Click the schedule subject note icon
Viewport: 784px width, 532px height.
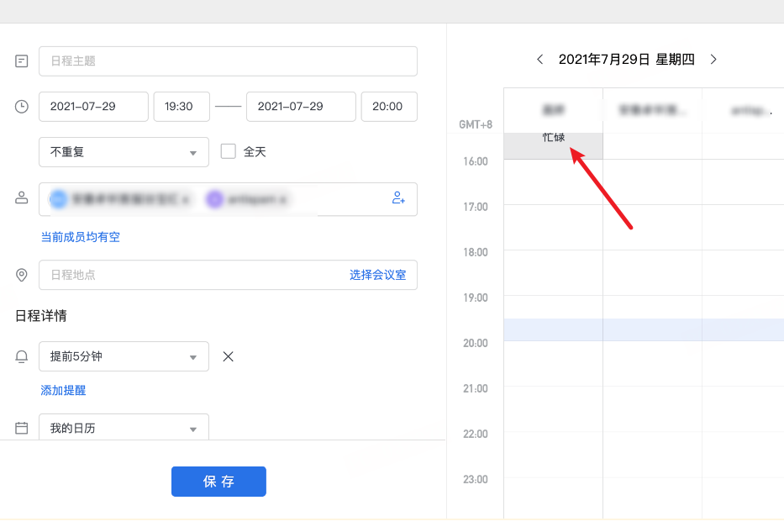click(22, 61)
